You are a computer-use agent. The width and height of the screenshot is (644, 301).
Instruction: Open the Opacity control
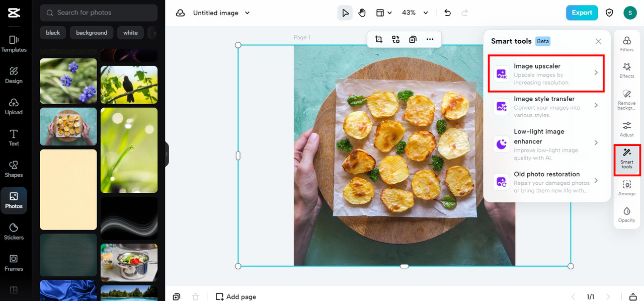click(x=627, y=215)
